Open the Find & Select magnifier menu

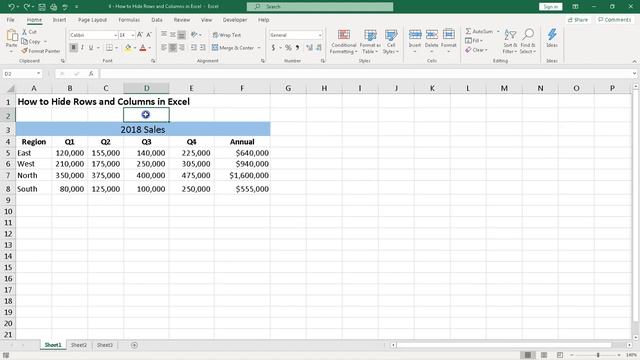click(x=528, y=41)
